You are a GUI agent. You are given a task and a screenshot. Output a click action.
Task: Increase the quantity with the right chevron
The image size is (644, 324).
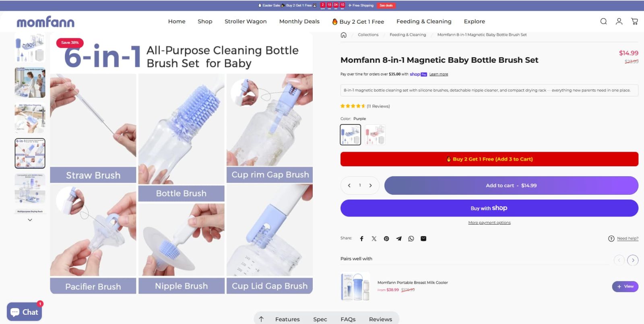pyautogui.click(x=370, y=186)
